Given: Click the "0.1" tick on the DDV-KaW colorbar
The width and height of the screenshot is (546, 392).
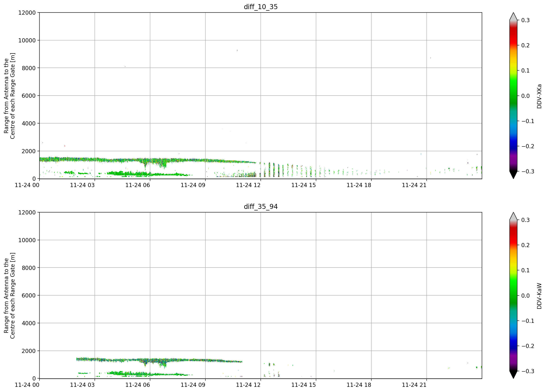Looking at the screenshot, I should [x=526, y=270].
